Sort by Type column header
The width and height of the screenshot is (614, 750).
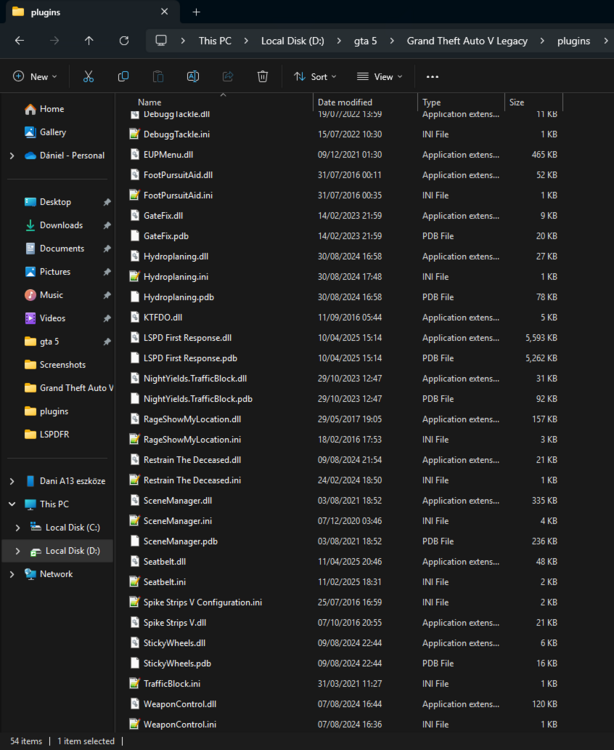431,102
